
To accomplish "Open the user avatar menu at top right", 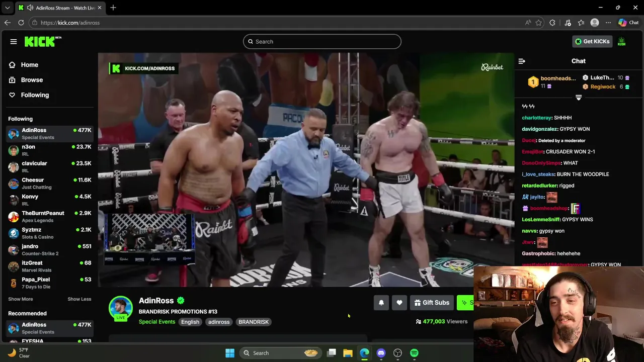I will pos(621,41).
